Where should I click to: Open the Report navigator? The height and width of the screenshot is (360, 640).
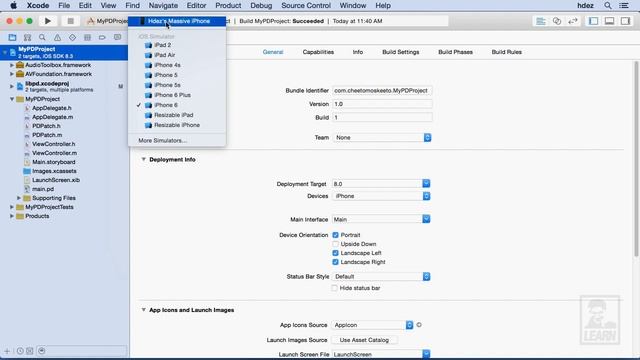(x=118, y=38)
